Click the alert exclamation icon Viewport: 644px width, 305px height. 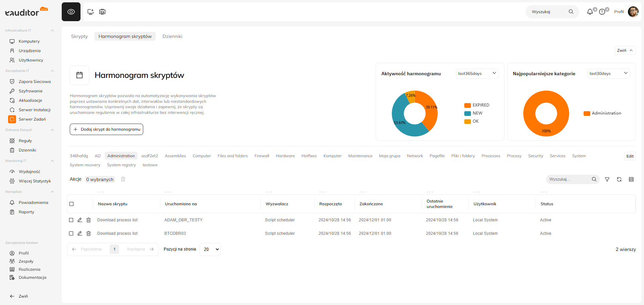tap(602, 12)
